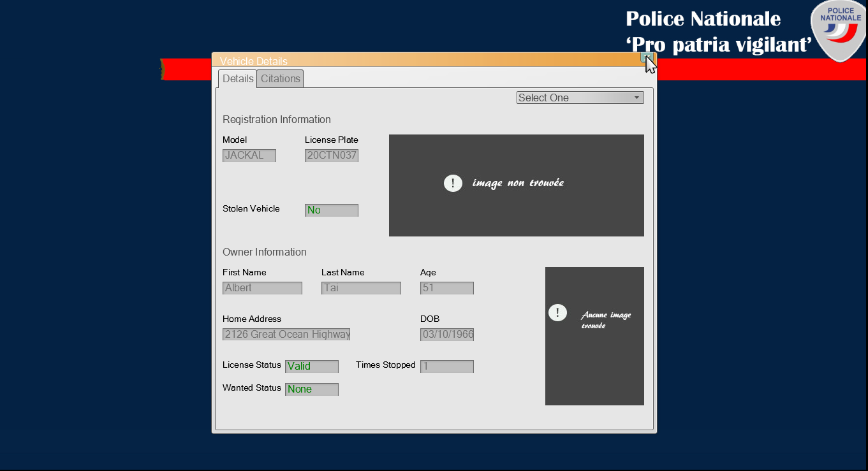Focus the First Name field Albert

tap(262, 288)
